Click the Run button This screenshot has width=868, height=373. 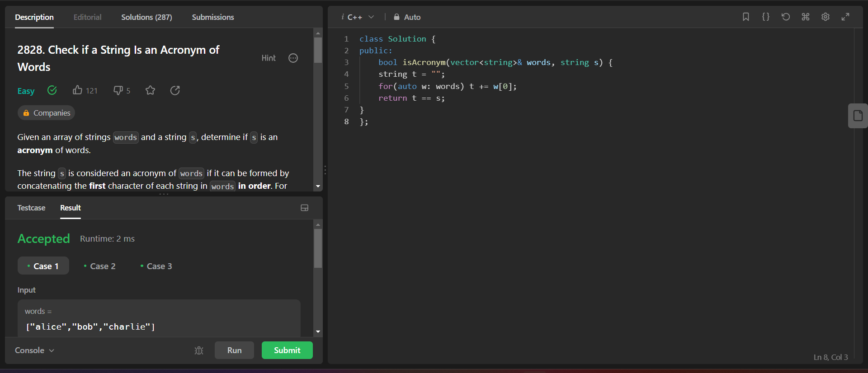pos(234,350)
